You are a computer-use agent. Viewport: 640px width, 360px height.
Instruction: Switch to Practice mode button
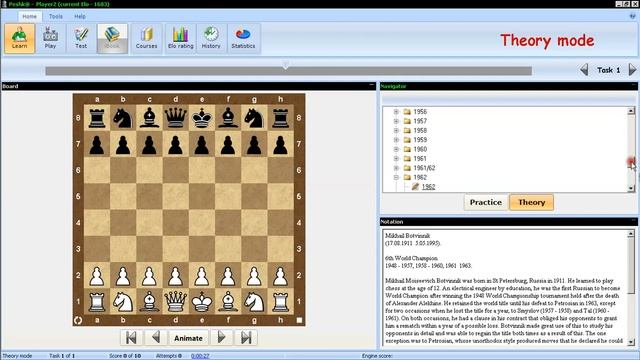point(486,202)
